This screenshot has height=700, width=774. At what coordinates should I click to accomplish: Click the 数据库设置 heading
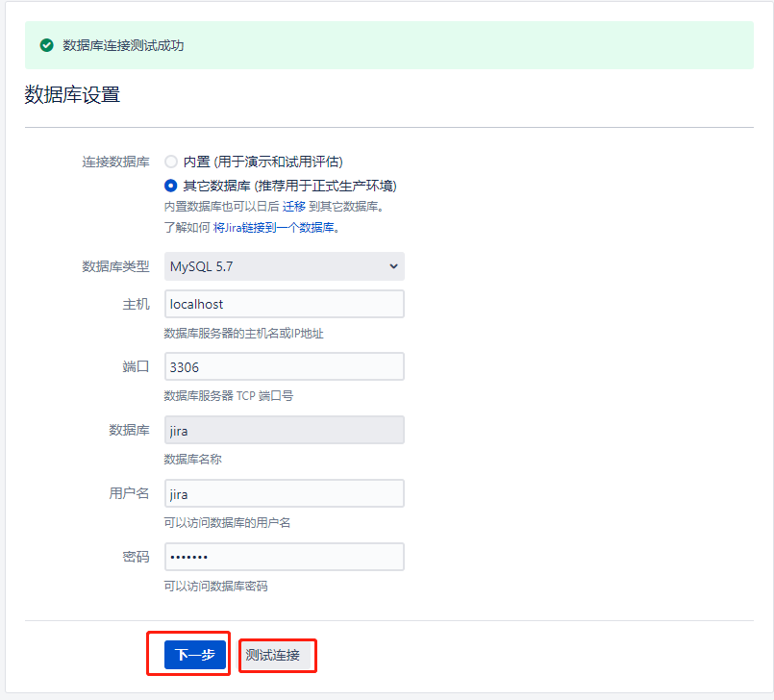click(72, 94)
